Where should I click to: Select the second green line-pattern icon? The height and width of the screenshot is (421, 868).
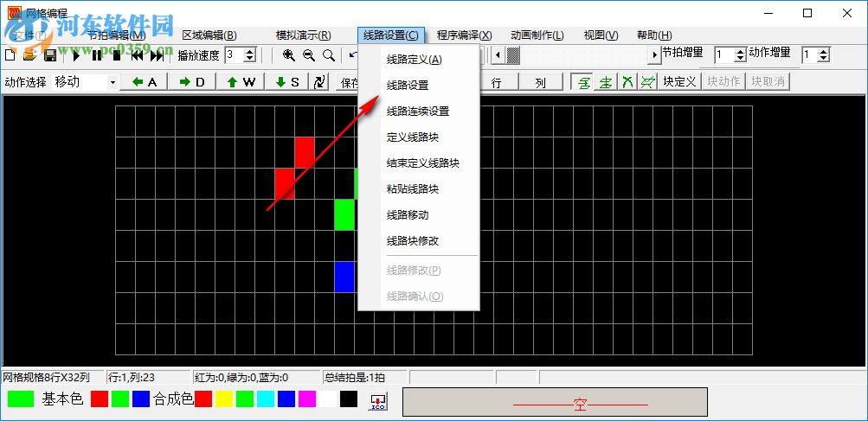click(607, 82)
